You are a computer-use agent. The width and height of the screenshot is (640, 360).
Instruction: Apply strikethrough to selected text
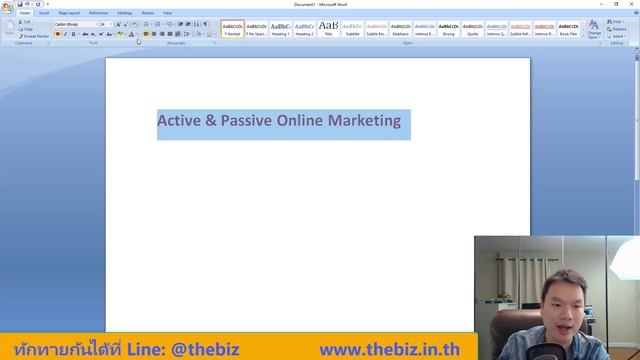85,34
